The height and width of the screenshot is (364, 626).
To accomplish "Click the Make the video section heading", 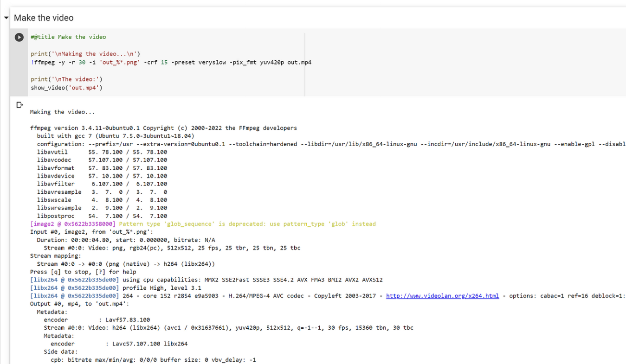I will click(x=44, y=18).
